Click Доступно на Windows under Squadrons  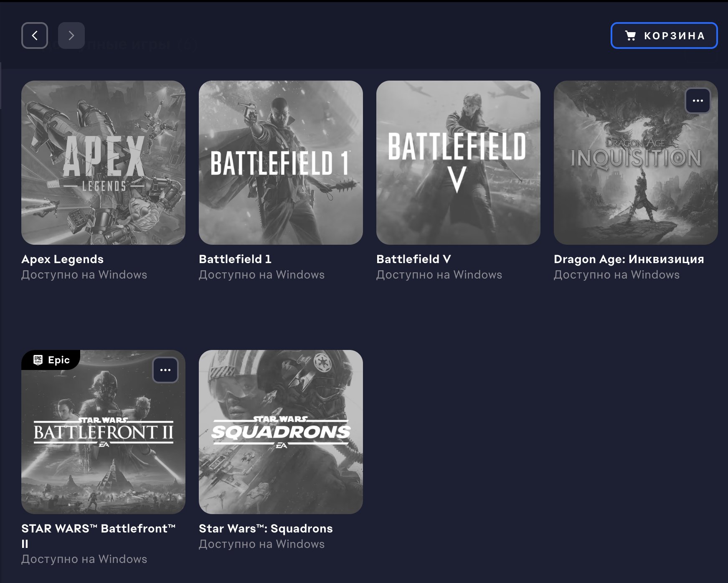261,544
